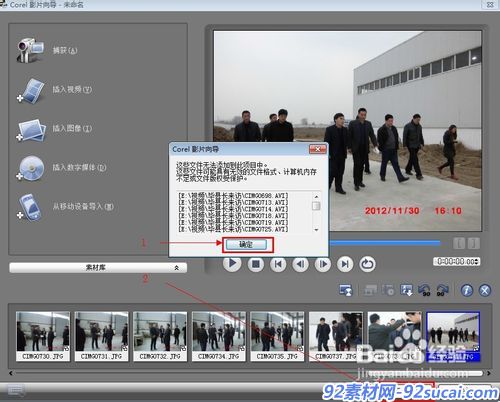Select the CIMG0732.JPG thumbnail

(160, 336)
